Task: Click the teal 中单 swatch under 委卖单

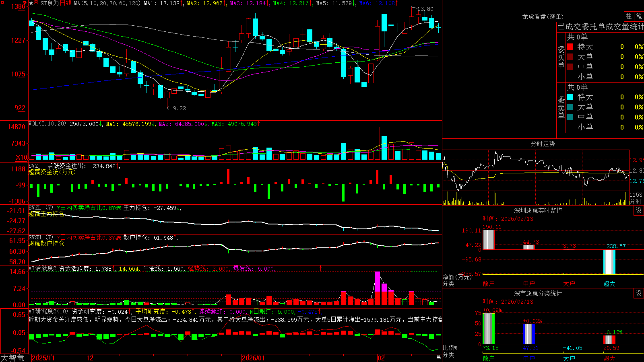Action: click(570, 117)
